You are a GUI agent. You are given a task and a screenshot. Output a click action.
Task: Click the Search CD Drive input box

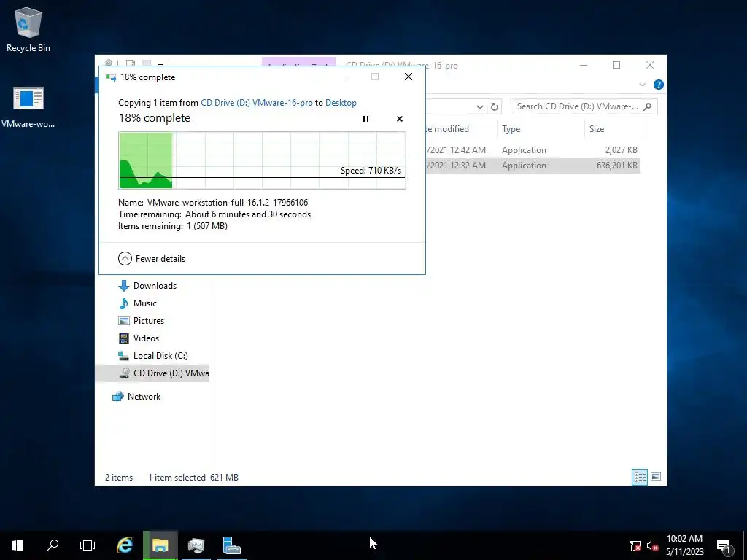(584, 106)
